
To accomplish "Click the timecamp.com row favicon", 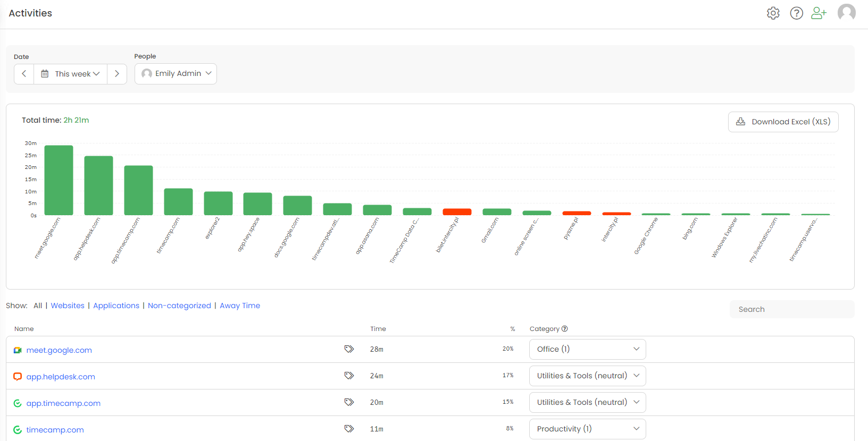I will pyautogui.click(x=18, y=430).
